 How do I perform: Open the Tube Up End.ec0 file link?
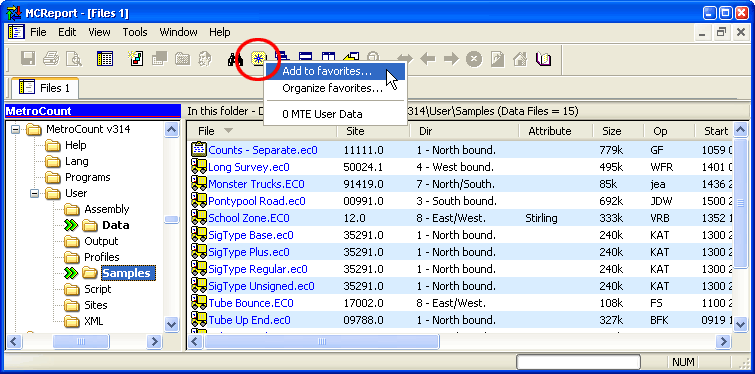tap(249, 320)
